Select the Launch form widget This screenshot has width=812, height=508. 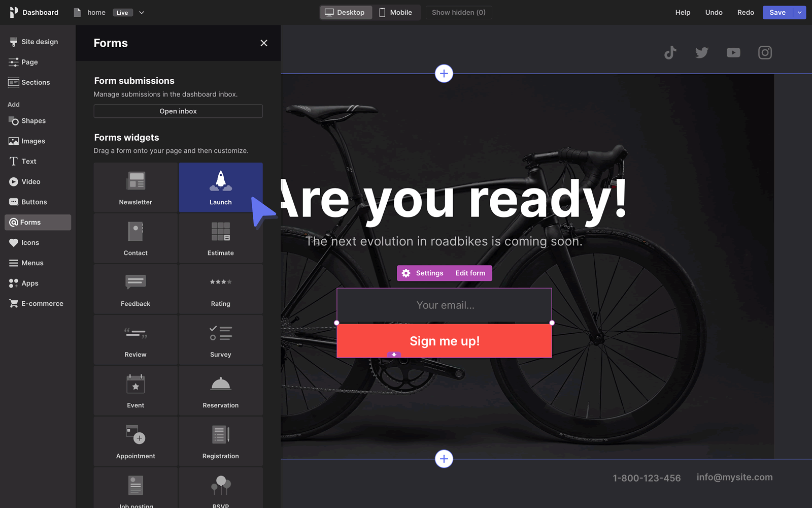point(221,187)
